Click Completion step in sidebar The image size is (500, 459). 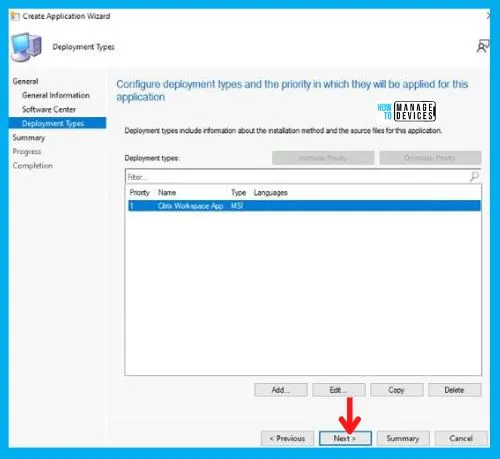33,166
